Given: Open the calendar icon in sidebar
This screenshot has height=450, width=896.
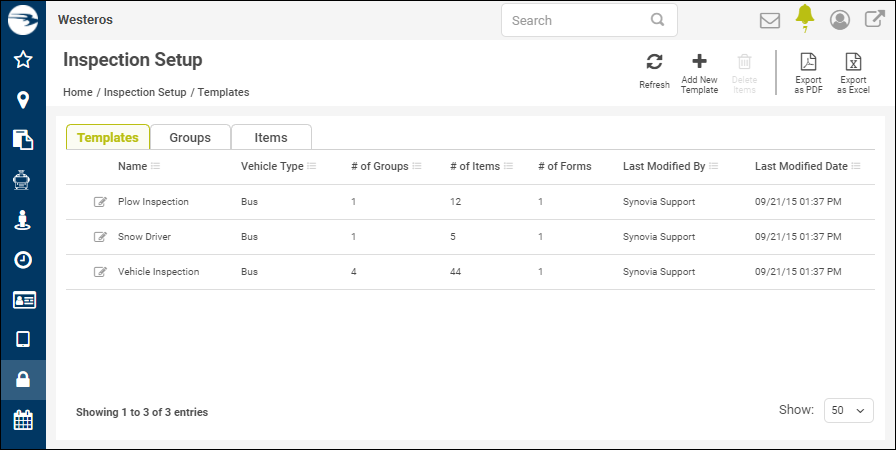Looking at the screenshot, I should coord(23,420).
